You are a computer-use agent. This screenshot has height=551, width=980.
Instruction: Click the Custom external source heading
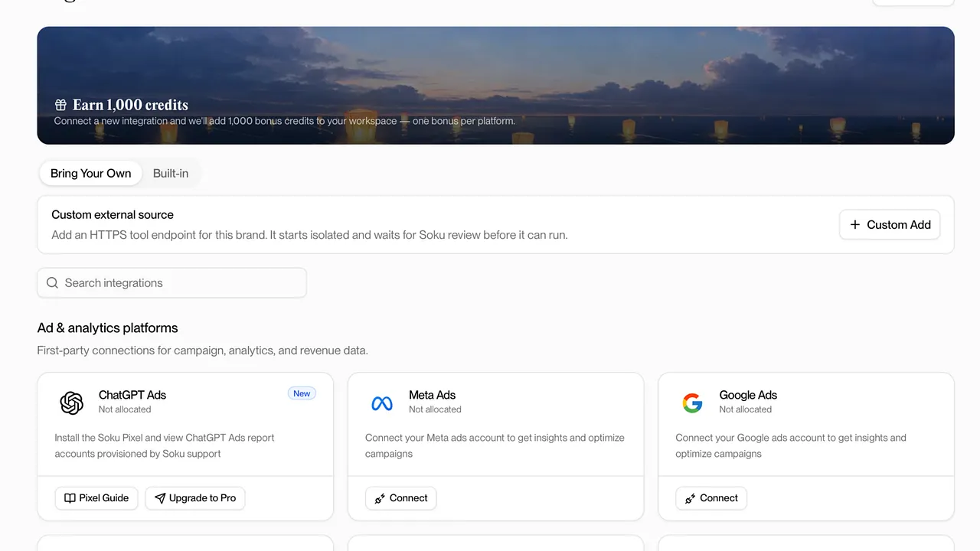113,215
